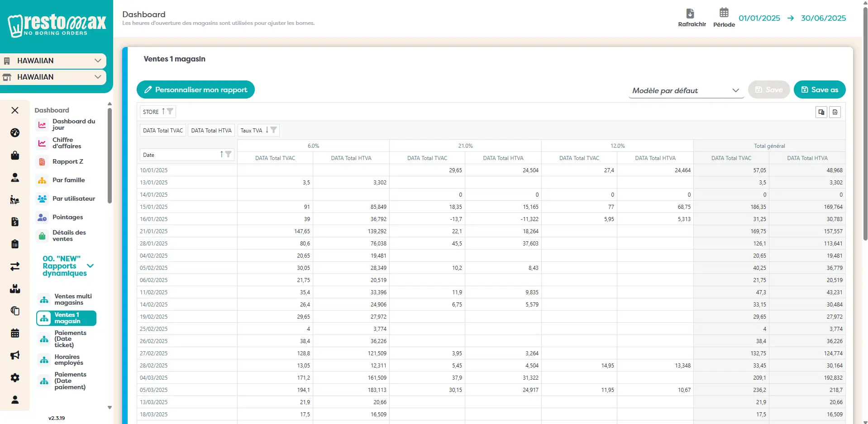Open the megaphone marketing sidebar icon
This screenshot has width=868, height=424.
pyautogui.click(x=15, y=355)
